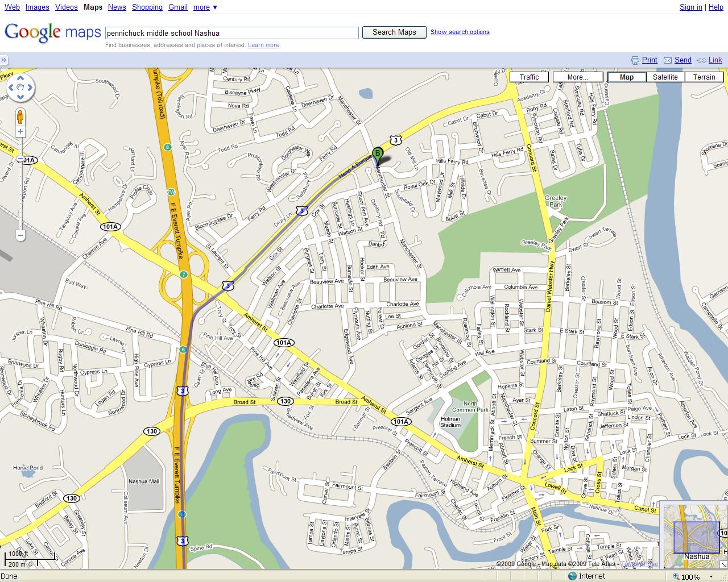Viewport: 728px width, 582px height.
Task: Click the 101A shield near Holman Stadium
Action: [401, 421]
